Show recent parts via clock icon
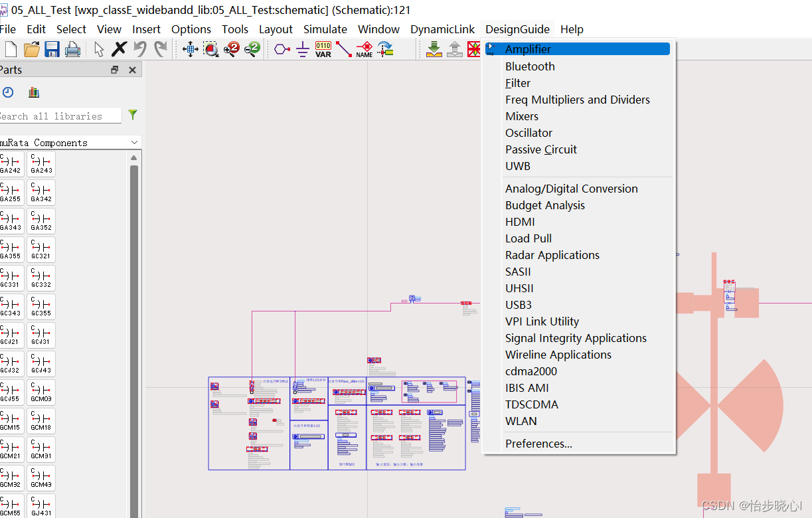 coord(8,92)
